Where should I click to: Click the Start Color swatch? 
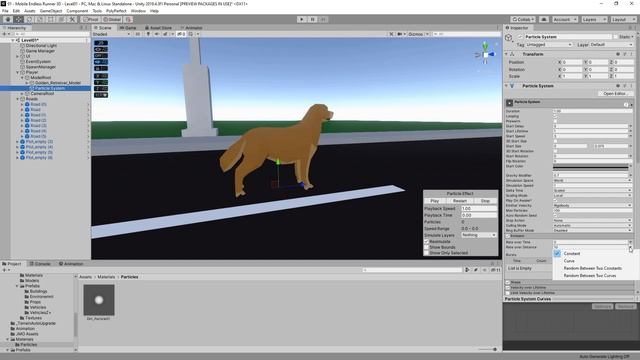(590, 167)
